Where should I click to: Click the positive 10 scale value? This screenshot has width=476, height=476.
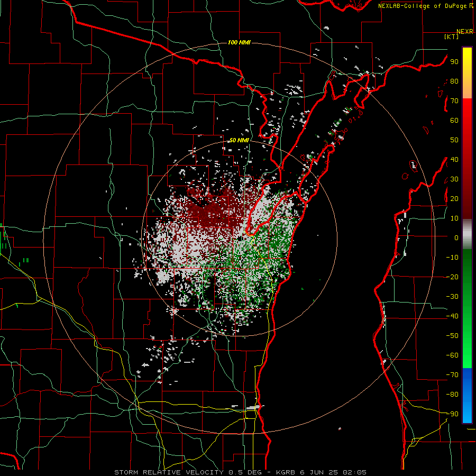click(x=454, y=218)
